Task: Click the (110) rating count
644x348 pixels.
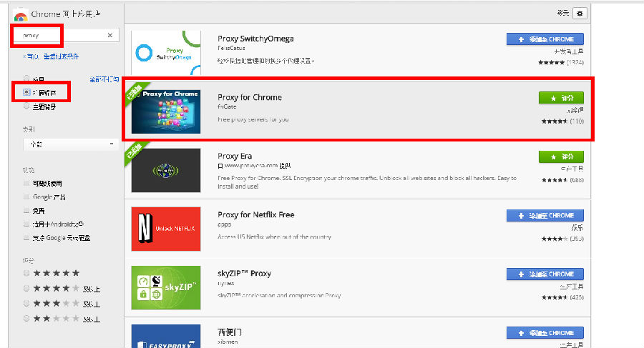Action: [577, 121]
